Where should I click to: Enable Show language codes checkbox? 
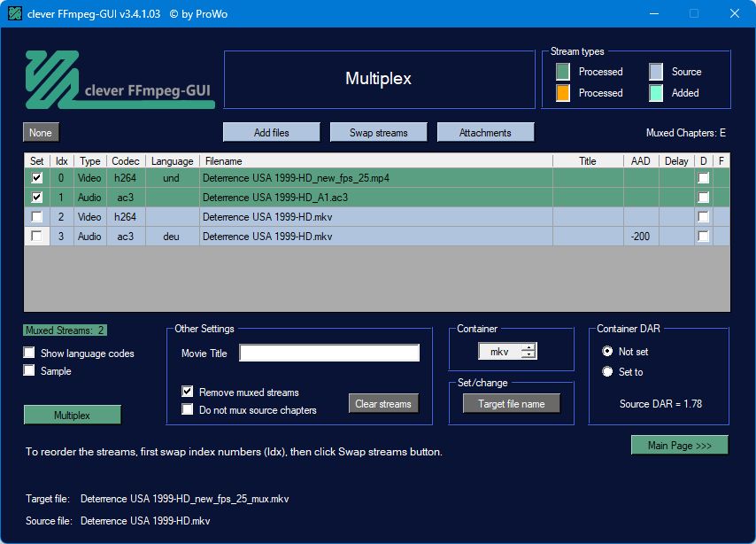coord(30,354)
